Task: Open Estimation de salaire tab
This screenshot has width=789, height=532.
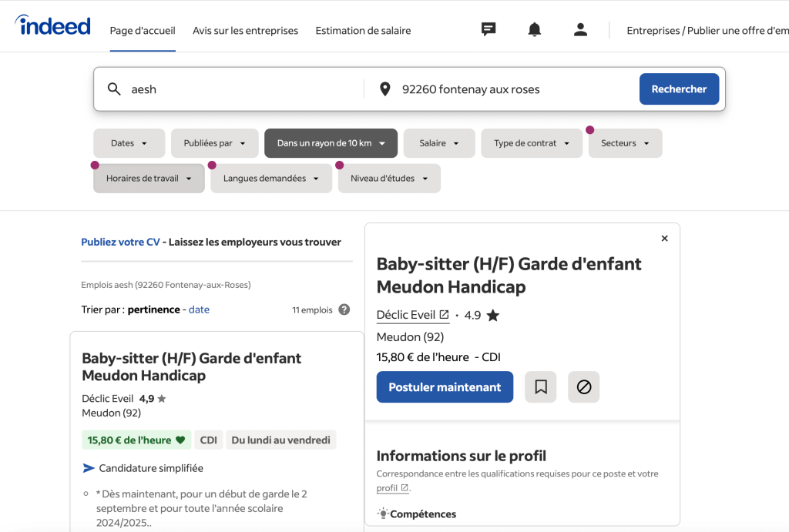Action: (363, 31)
